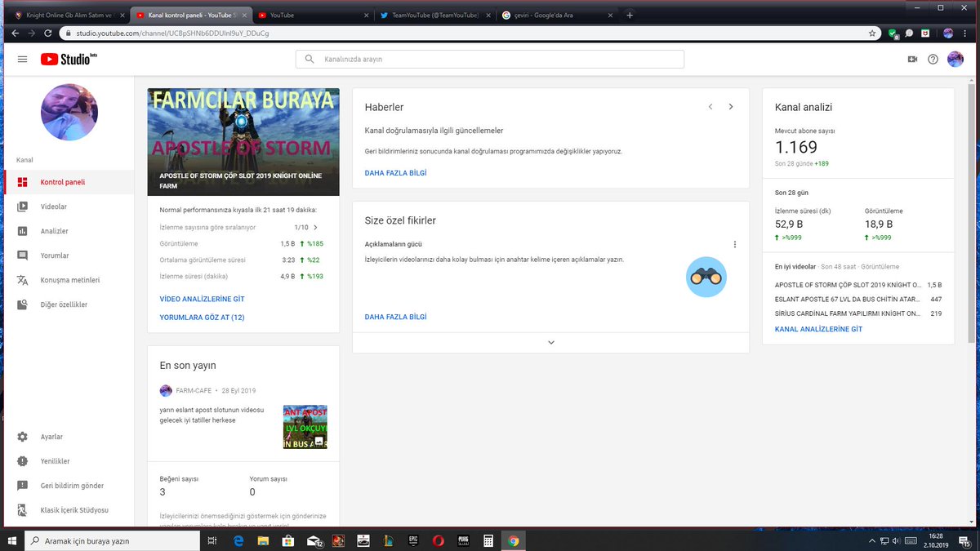Open the account avatar in Studio header
Image resolution: width=980 pixels, height=551 pixels.
955,59
